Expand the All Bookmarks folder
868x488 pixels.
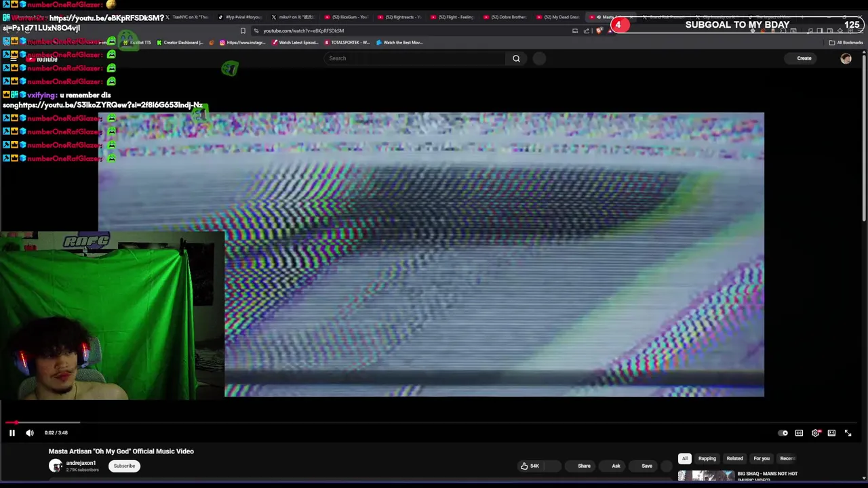point(846,42)
